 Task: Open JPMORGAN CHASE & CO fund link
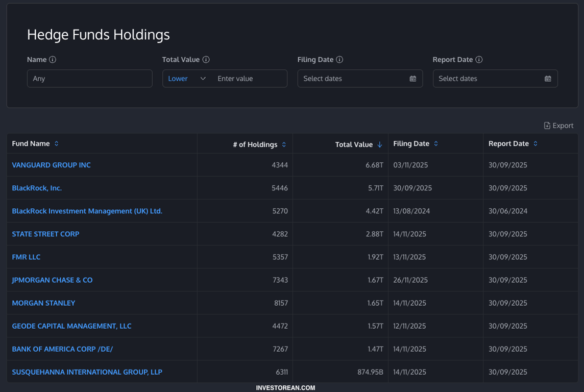52,280
